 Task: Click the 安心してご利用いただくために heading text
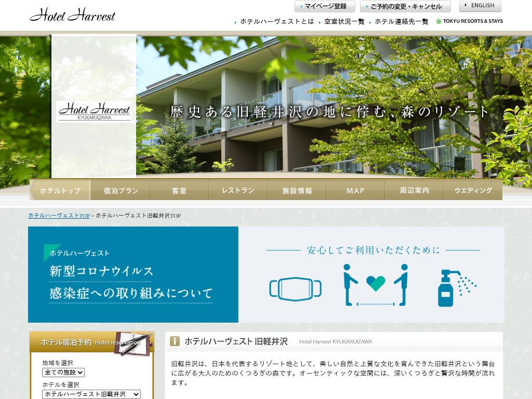click(x=373, y=250)
